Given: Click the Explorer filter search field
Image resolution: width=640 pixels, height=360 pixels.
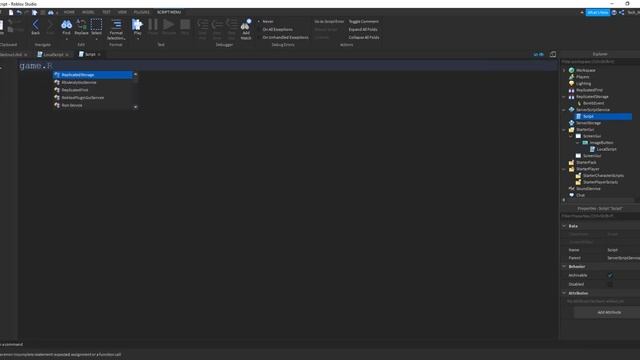Looking at the screenshot, I should (600, 62).
